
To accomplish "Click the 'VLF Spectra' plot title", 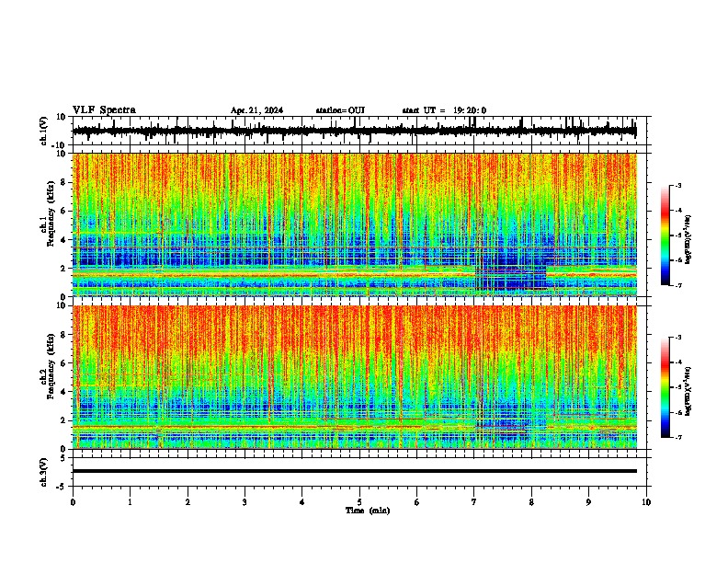I will pyautogui.click(x=104, y=110).
